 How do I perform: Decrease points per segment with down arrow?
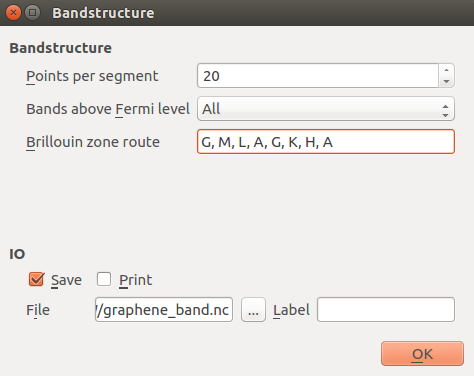[x=446, y=82]
